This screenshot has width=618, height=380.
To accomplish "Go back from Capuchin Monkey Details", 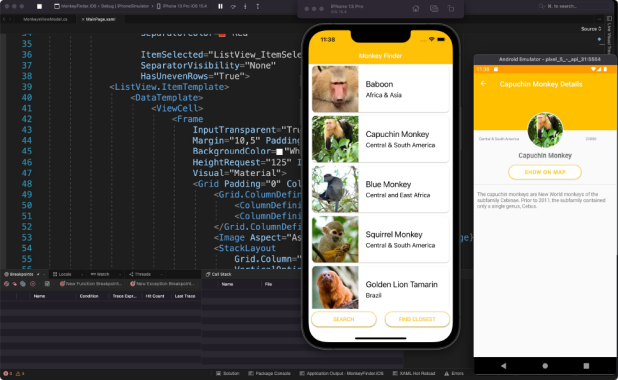I will tap(484, 84).
